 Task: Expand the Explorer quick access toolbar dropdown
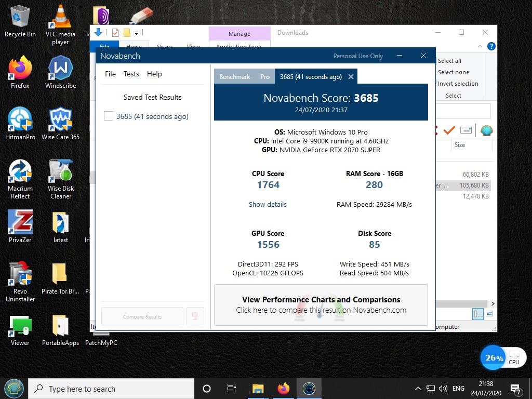(x=137, y=33)
